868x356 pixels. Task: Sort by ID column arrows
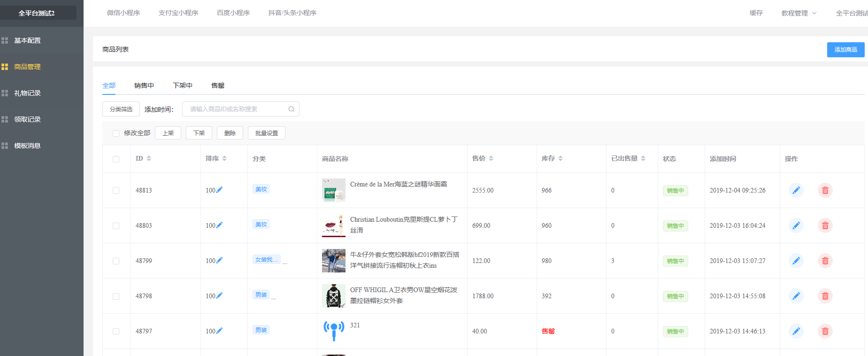pyautogui.click(x=149, y=159)
